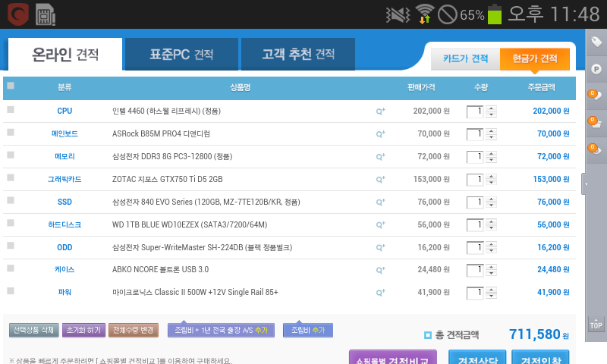Open the 케이스 category link
The image size is (607, 364).
[64, 270]
